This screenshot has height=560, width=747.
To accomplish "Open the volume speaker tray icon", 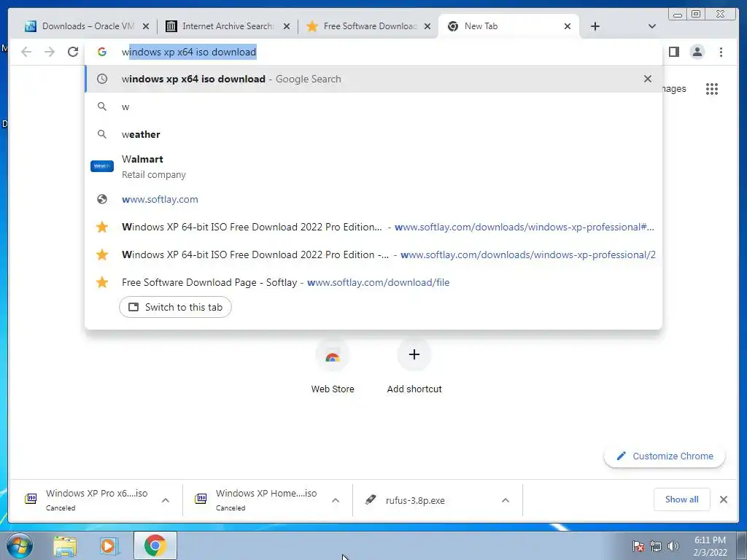I will [673, 546].
